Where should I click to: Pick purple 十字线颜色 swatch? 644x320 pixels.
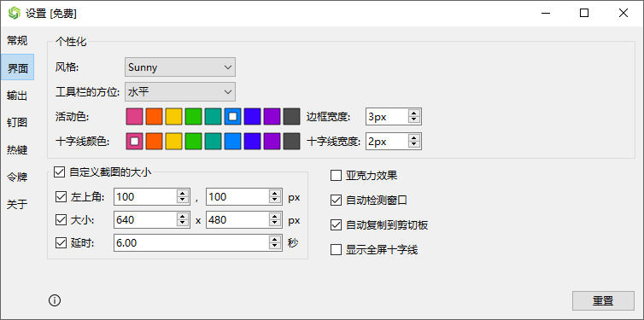pyautogui.click(x=272, y=142)
